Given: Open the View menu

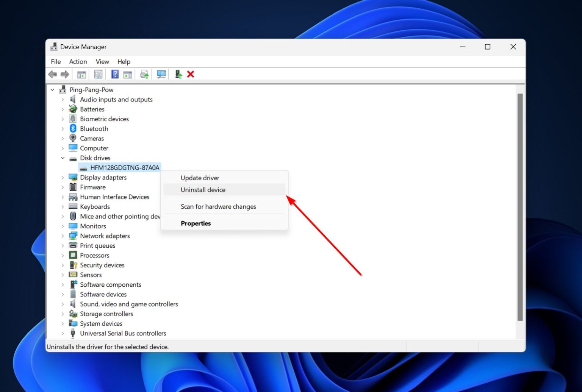Looking at the screenshot, I should [x=102, y=61].
